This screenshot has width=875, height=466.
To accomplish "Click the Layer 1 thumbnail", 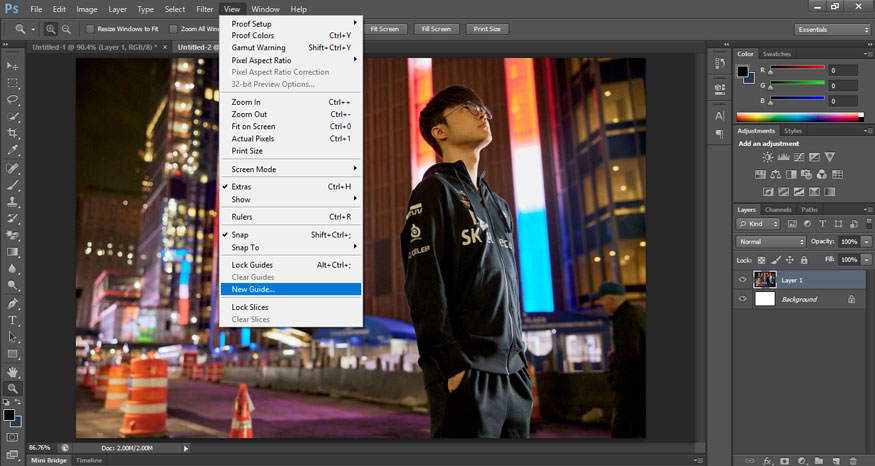I will point(765,280).
